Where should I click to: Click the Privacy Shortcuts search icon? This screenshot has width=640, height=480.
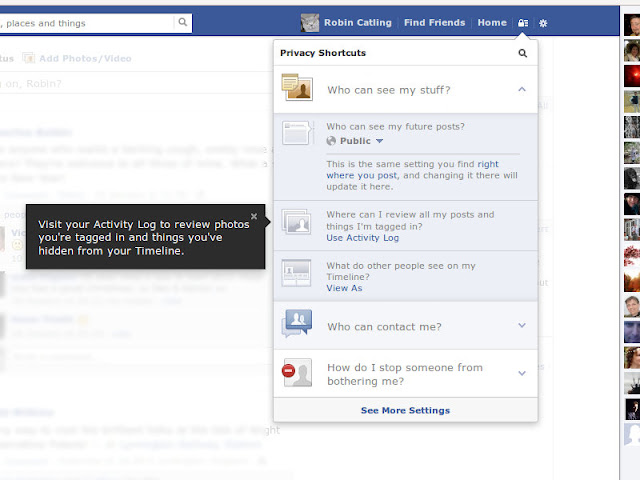(522, 53)
